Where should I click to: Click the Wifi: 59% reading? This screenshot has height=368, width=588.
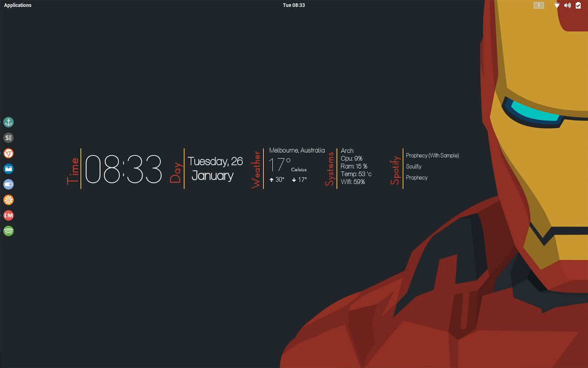coord(353,182)
